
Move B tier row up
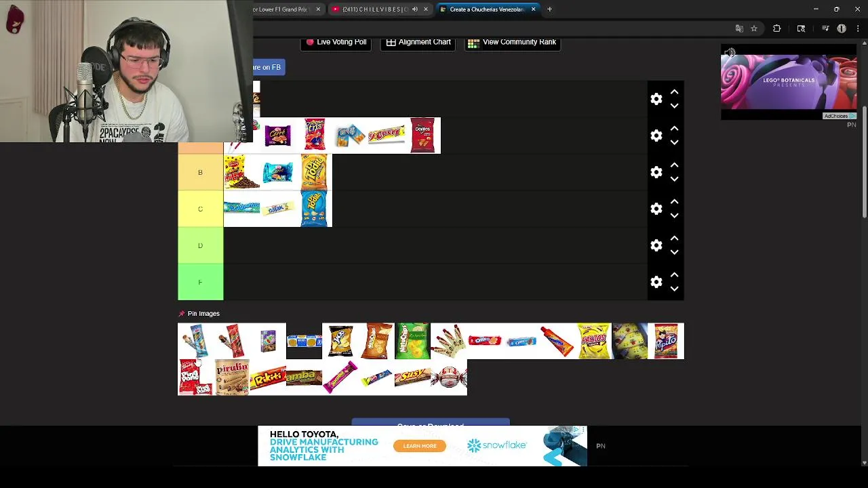(x=674, y=165)
